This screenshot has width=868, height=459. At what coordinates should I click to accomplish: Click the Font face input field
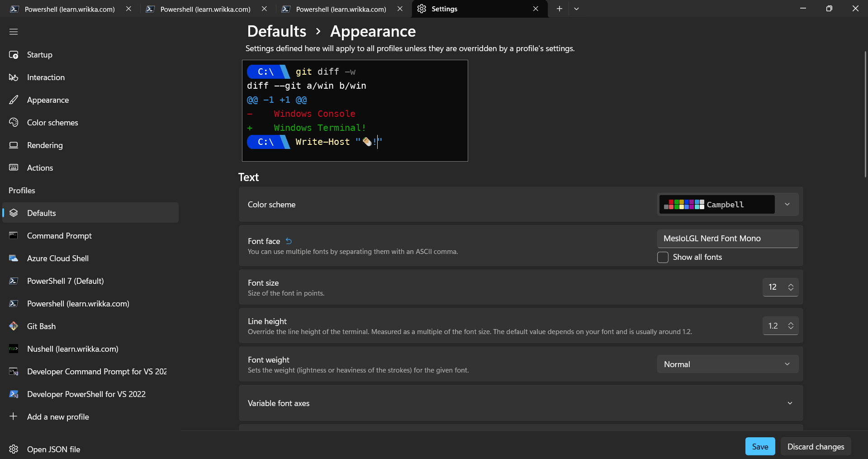pyautogui.click(x=727, y=239)
